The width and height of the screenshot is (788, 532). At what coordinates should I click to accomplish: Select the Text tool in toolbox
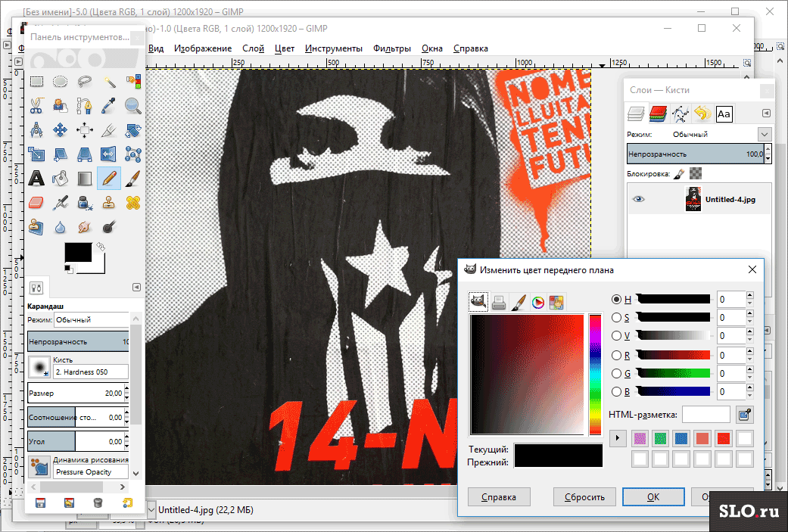(x=36, y=179)
